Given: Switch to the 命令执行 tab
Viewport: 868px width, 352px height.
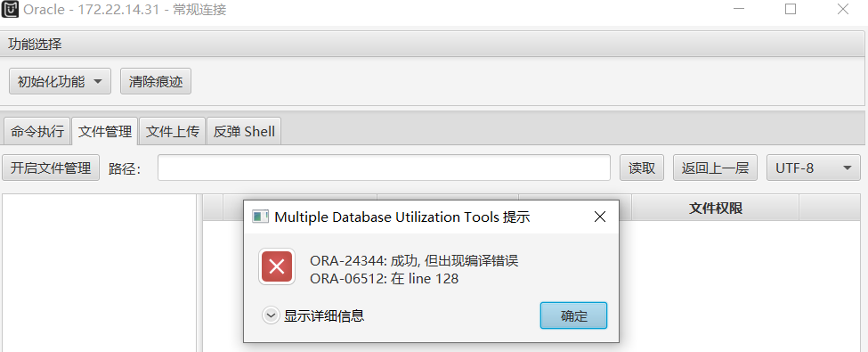Looking at the screenshot, I should click(37, 132).
